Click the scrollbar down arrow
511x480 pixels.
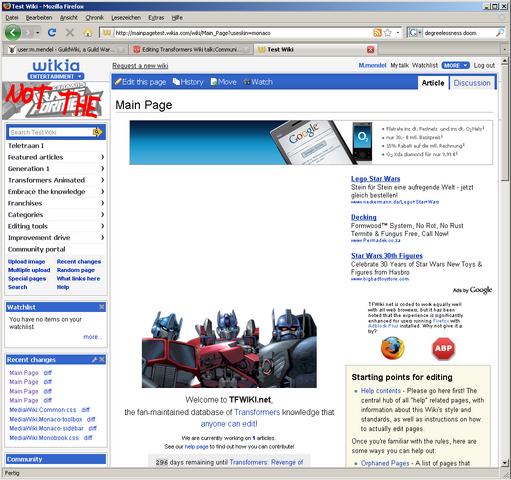505,463
